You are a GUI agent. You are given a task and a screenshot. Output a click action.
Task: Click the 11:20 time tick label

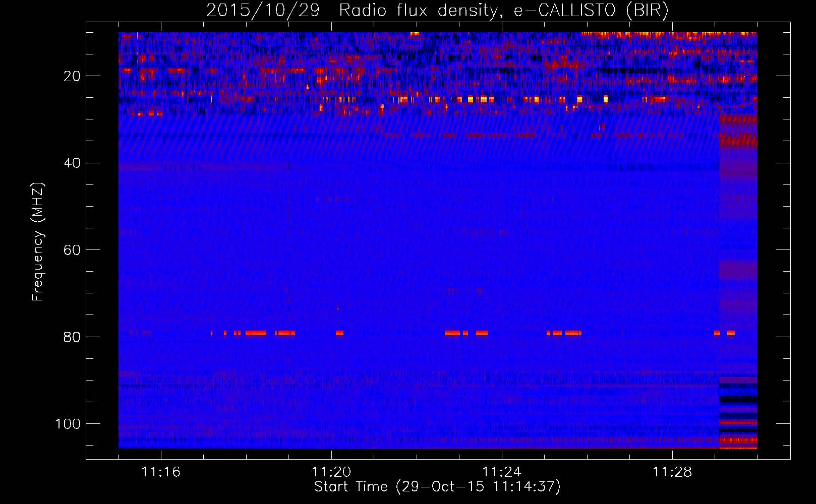(331, 472)
